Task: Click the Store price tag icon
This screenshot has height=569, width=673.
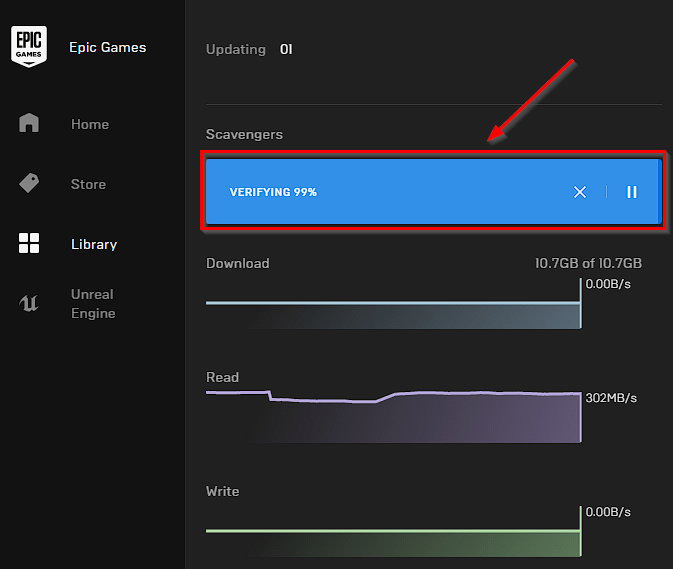Action: tap(29, 183)
